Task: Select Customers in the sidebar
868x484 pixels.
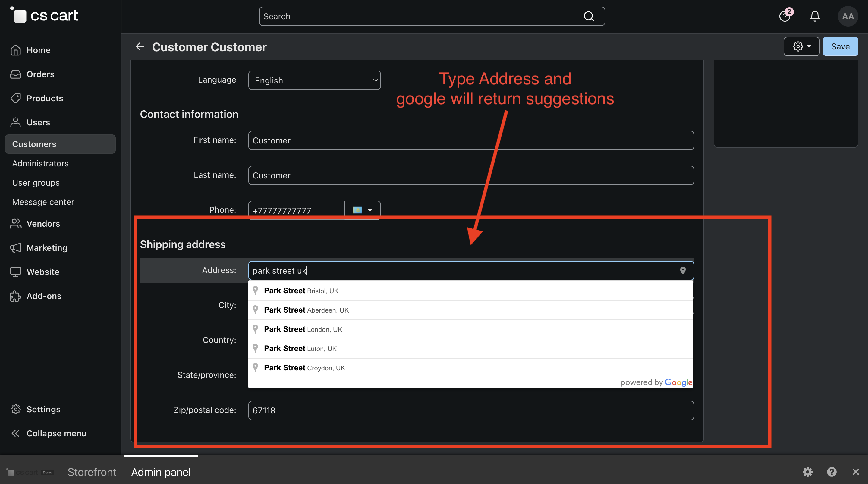Action: click(60, 144)
